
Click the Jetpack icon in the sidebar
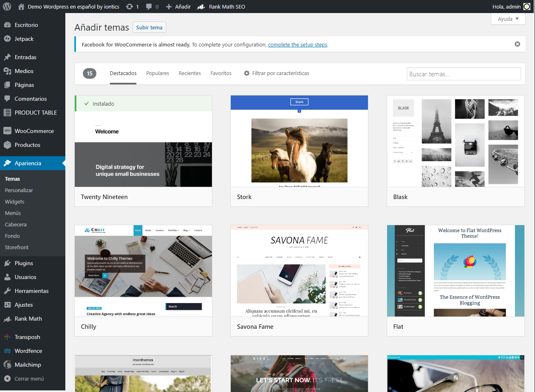7,39
